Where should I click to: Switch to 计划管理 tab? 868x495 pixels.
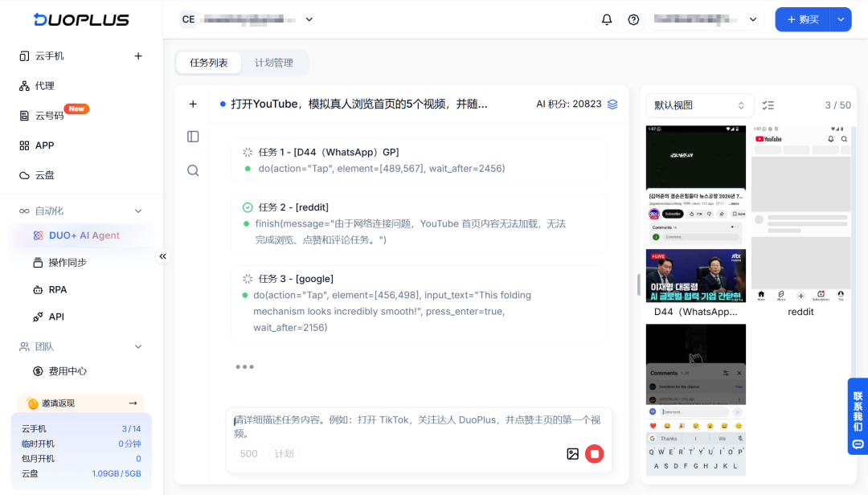point(274,63)
